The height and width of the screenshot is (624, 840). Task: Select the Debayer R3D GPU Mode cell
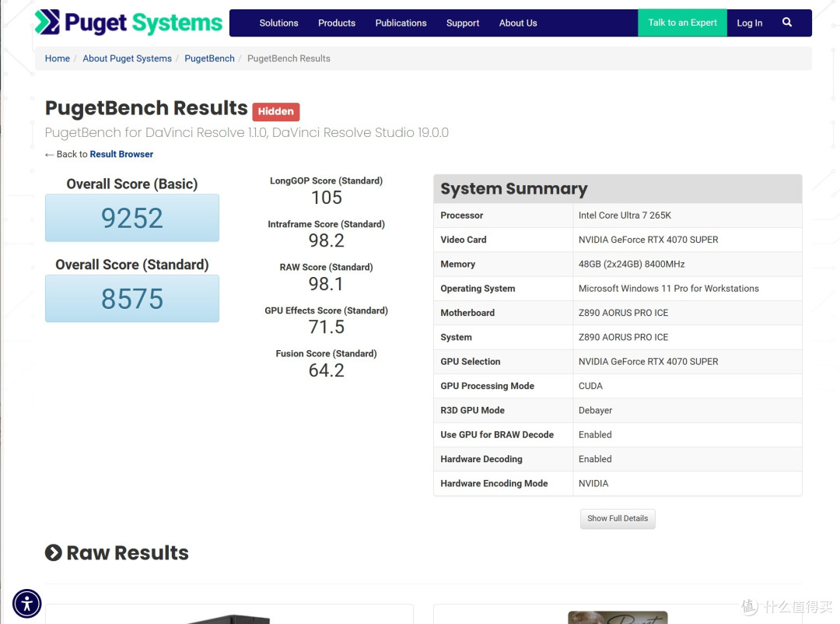coord(687,411)
